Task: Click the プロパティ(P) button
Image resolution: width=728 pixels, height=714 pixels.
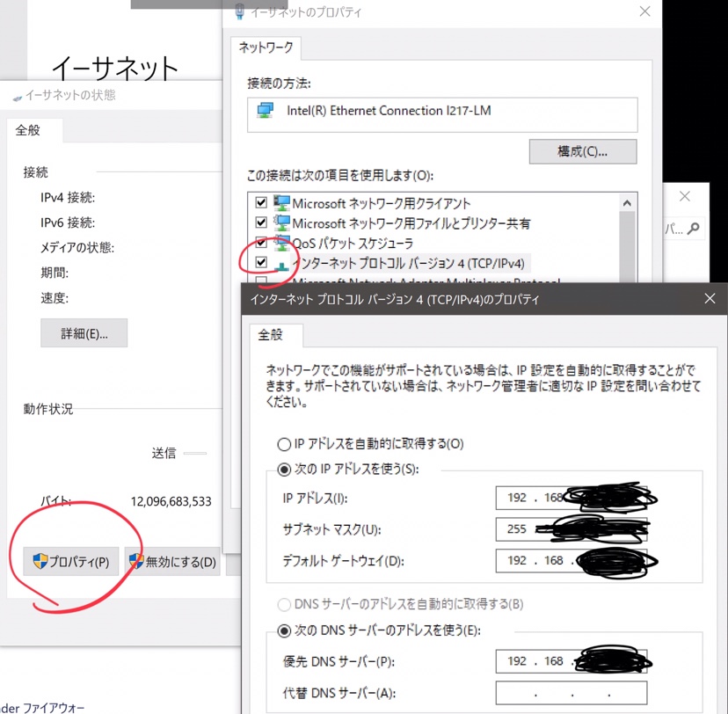Action: point(71,562)
